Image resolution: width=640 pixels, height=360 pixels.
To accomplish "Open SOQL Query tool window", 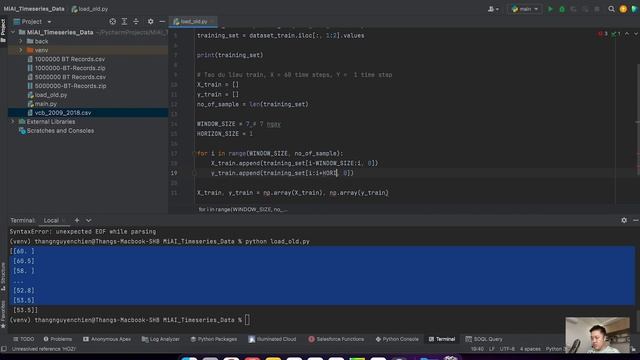I will coord(484,339).
